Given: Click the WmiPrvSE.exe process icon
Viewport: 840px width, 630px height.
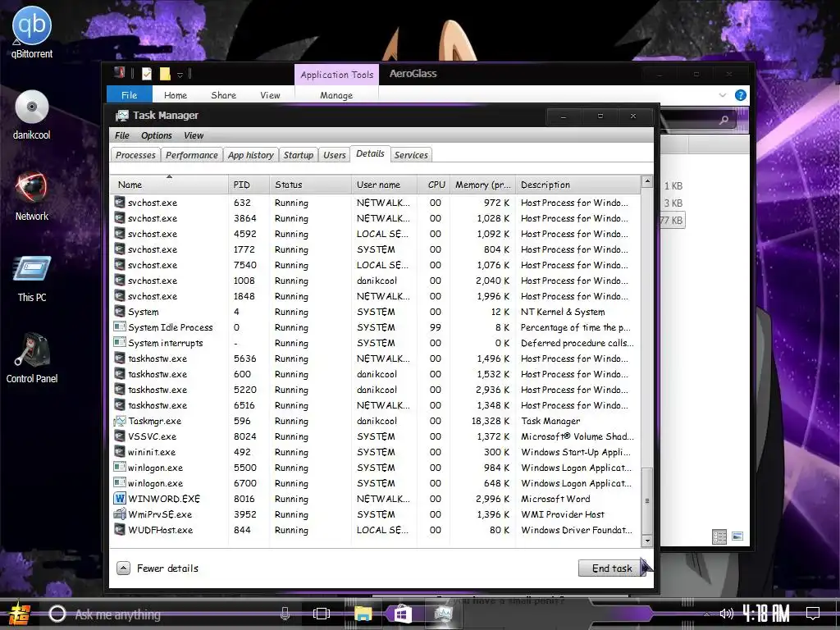Looking at the screenshot, I should click(120, 514).
